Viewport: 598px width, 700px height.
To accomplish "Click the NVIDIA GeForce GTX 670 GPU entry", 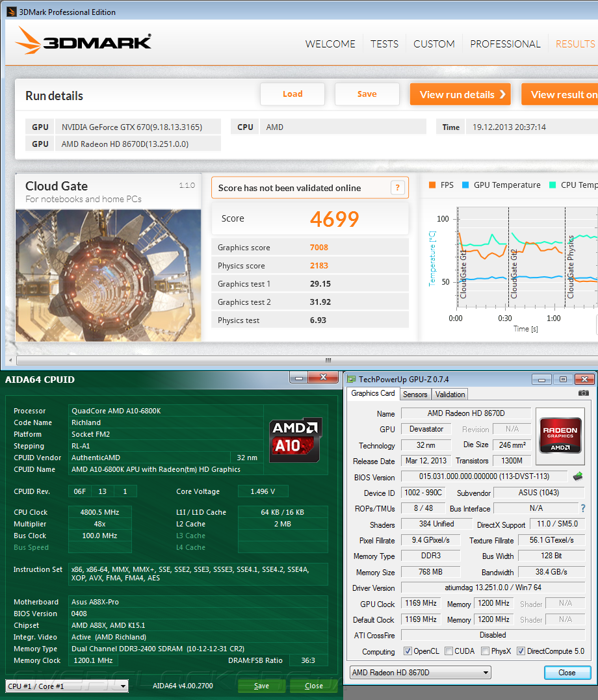I will 138,127.
